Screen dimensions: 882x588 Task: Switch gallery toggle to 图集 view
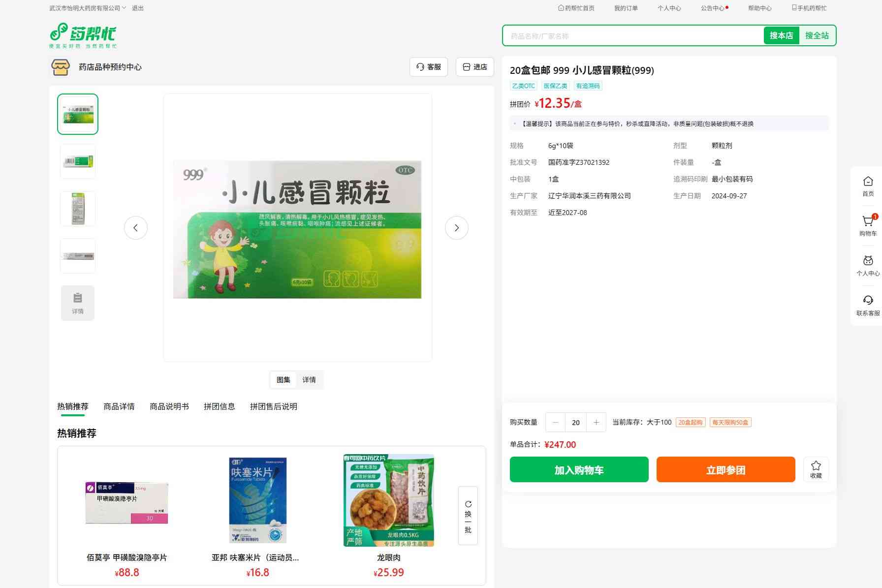point(283,380)
